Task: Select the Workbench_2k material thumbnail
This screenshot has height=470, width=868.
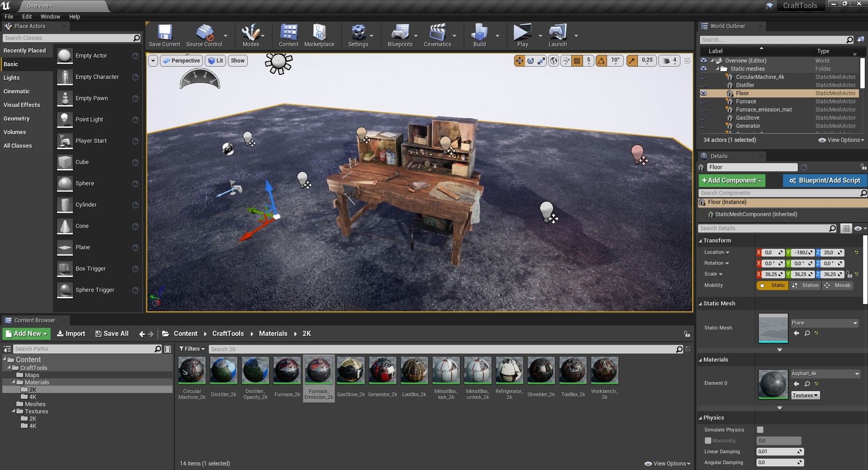Action: click(x=604, y=371)
